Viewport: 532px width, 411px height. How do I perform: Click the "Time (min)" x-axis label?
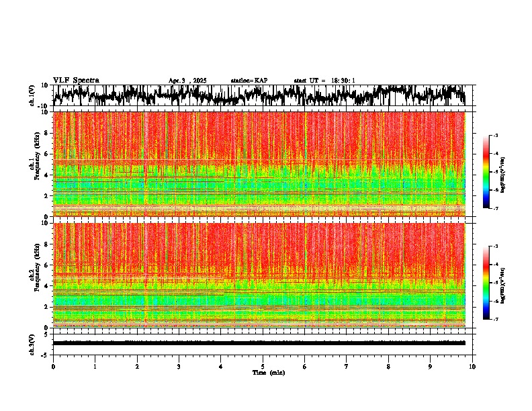(x=269, y=373)
